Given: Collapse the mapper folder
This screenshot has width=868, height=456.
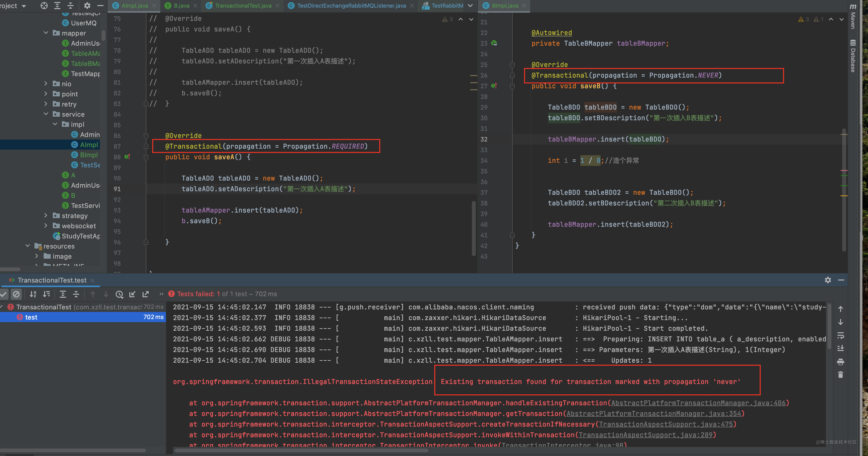Looking at the screenshot, I should click(46, 33).
